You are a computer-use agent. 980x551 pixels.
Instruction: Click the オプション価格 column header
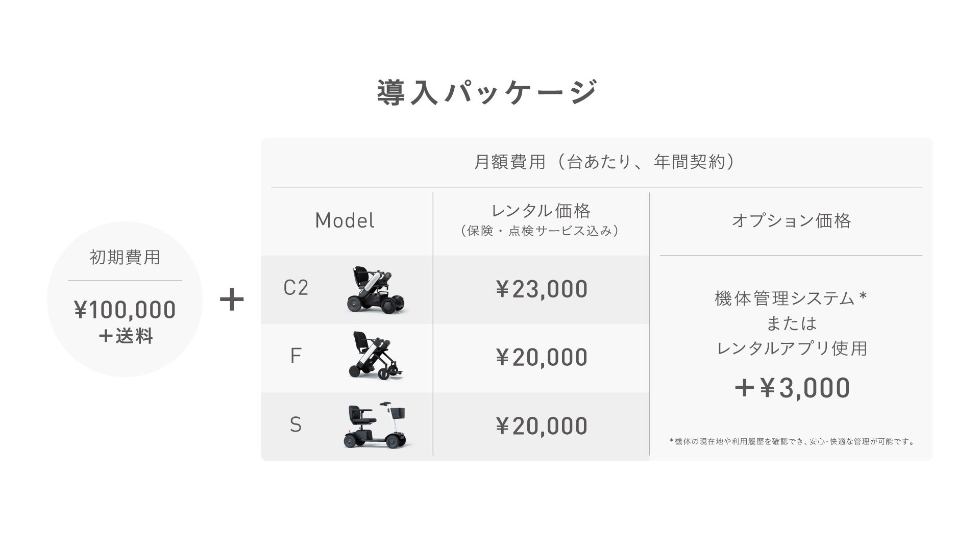coord(791,220)
